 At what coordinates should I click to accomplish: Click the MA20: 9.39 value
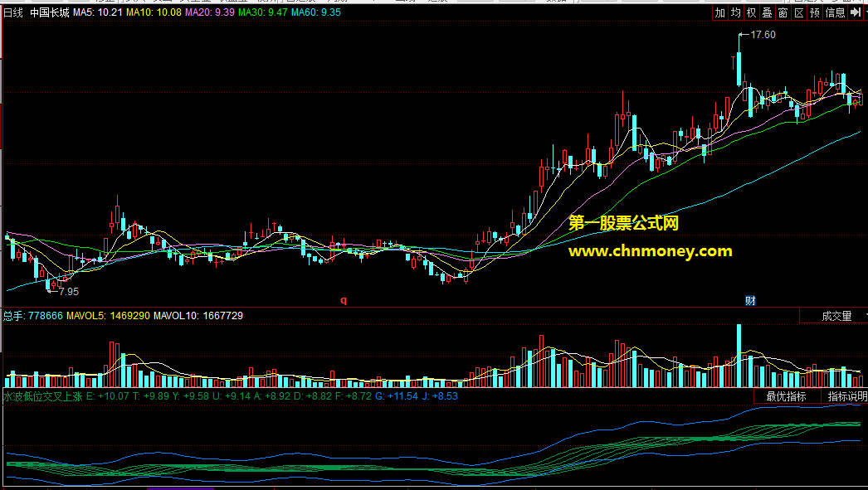pos(210,12)
